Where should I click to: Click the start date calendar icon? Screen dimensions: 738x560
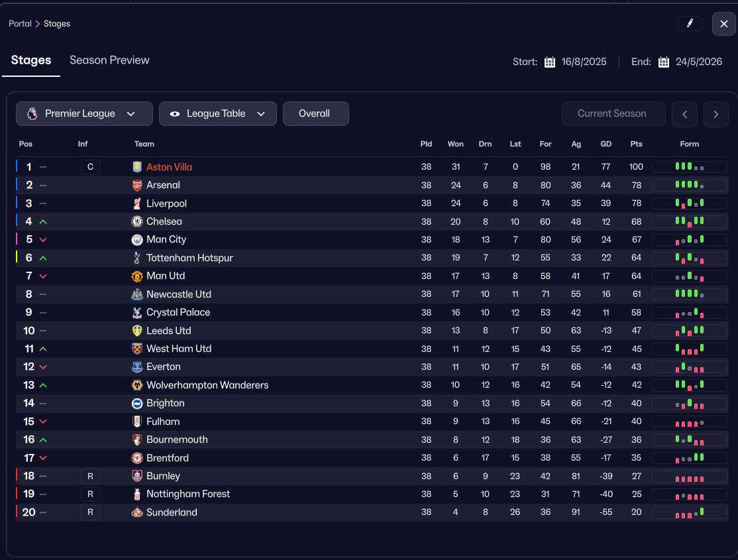pos(550,62)
